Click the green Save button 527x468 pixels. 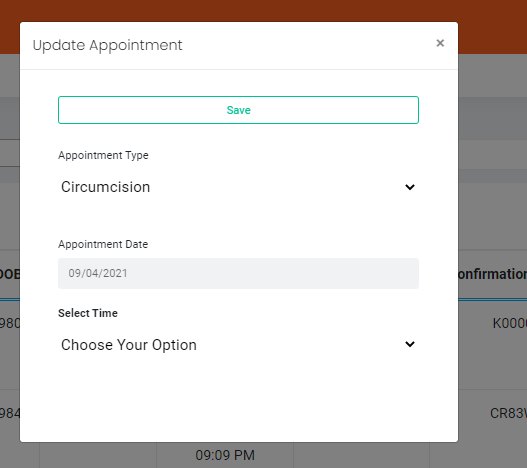[238, 110]
